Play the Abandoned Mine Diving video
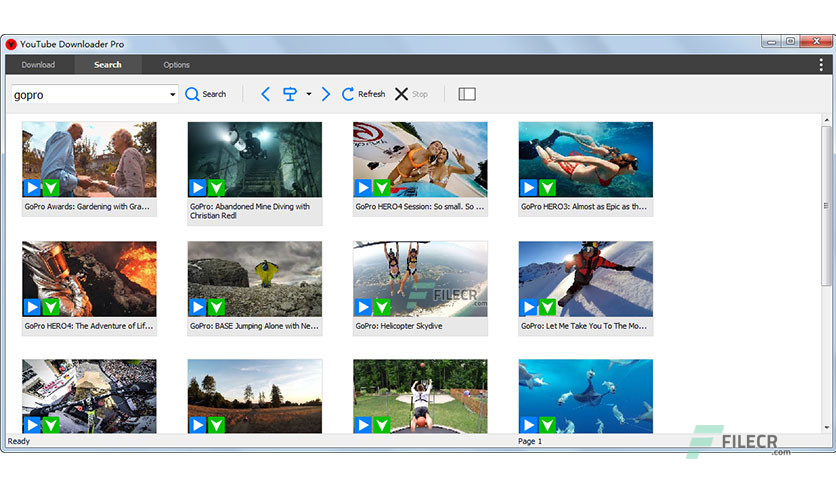The image size is (836, 484). [198, 188]
